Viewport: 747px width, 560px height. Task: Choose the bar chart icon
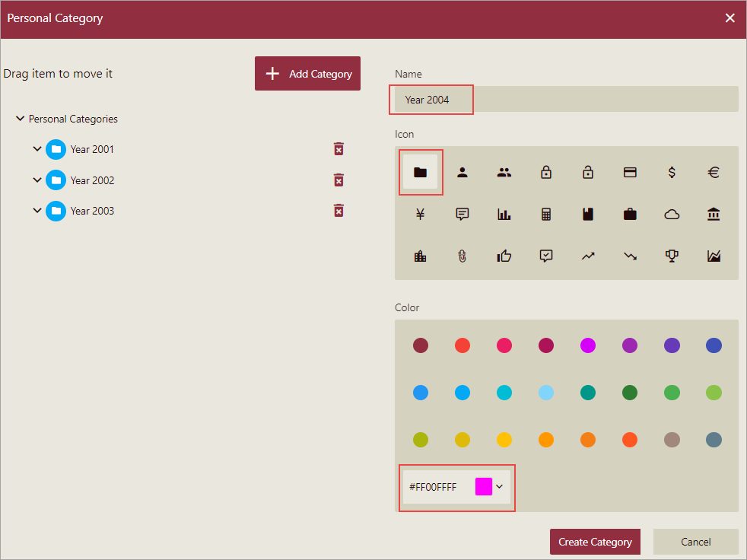point(504,214)
